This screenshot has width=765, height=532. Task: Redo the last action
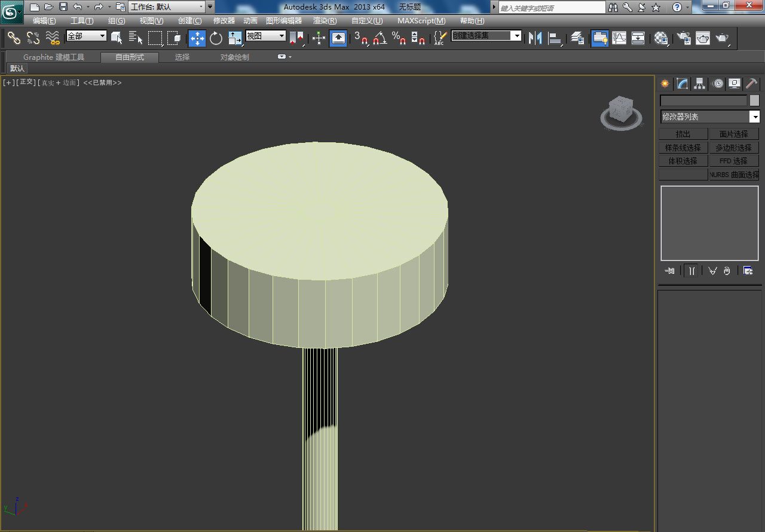pyautogui.click(x=99, y=7)
